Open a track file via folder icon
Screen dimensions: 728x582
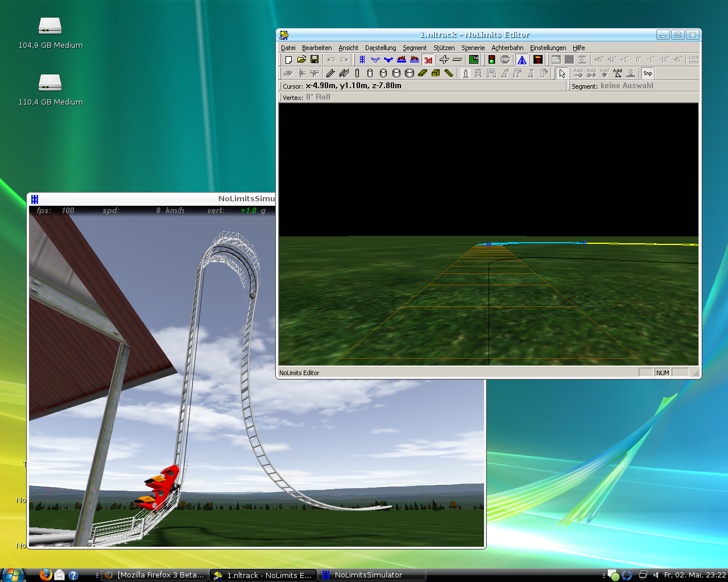click(x=301, y=60)
